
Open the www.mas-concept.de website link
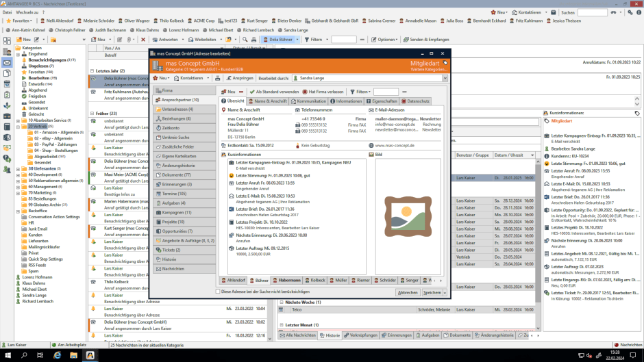coord(395,145)
